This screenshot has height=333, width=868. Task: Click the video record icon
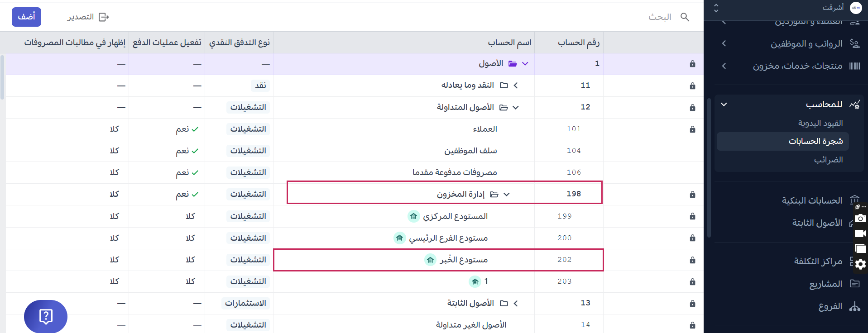pyautogui.click(x=860, y=233)
